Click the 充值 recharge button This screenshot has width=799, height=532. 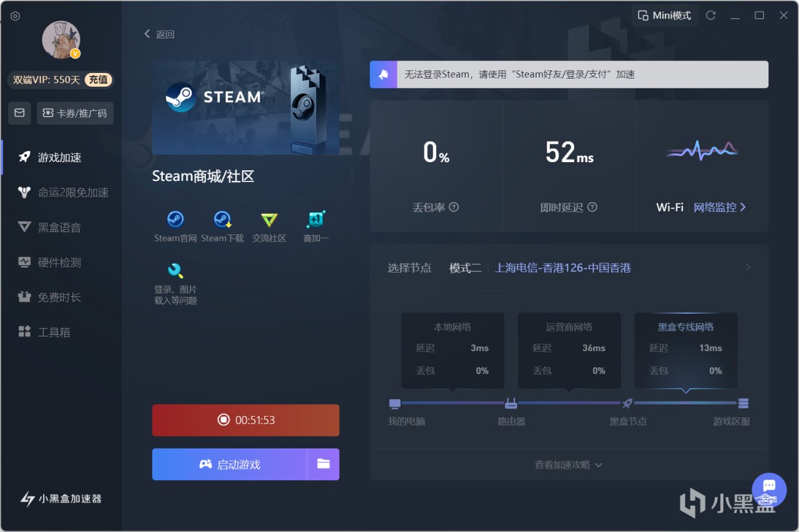click(x=98, y=79)
